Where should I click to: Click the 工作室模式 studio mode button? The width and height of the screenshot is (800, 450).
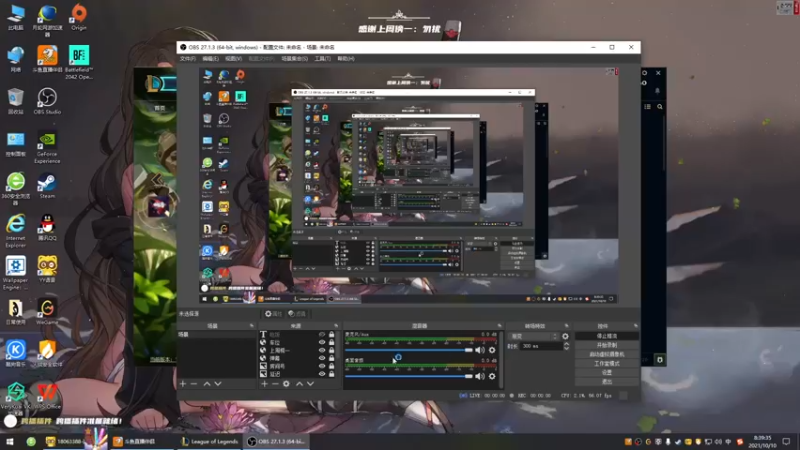(607, 363)
